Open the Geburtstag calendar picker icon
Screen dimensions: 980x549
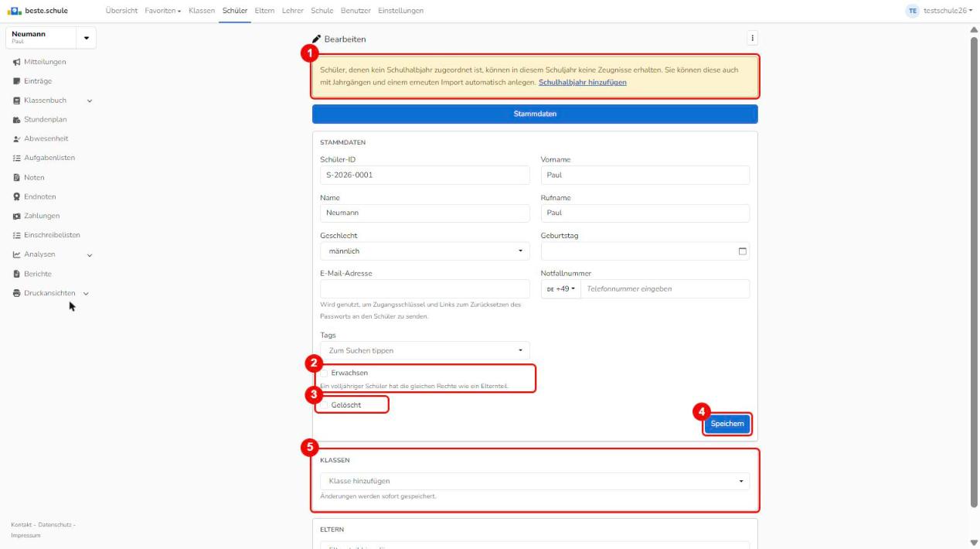coord(743,251)
